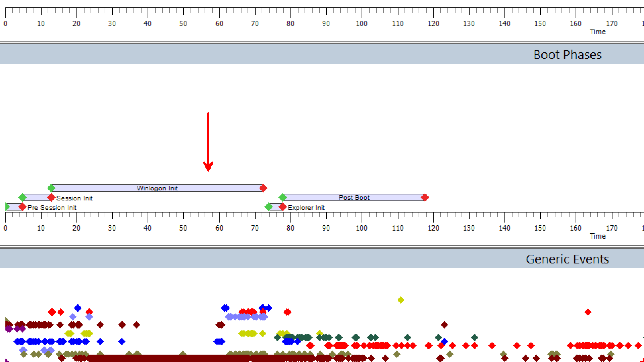Select the Post Boot green start diamond
This screenshot has width=644, height=362.
tap(283, 197)
